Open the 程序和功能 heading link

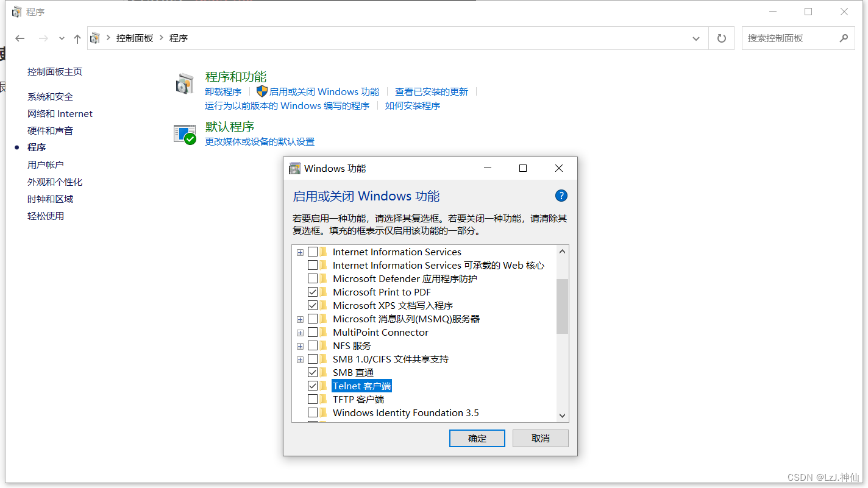pos(236,77)
